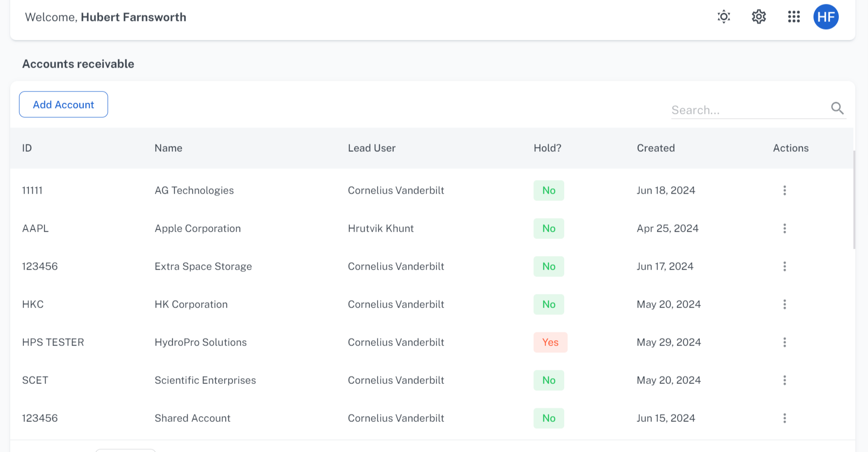Viewport: 868px width, 452px height.
Task: Focus the Search input field
Action: pos(747,110)
